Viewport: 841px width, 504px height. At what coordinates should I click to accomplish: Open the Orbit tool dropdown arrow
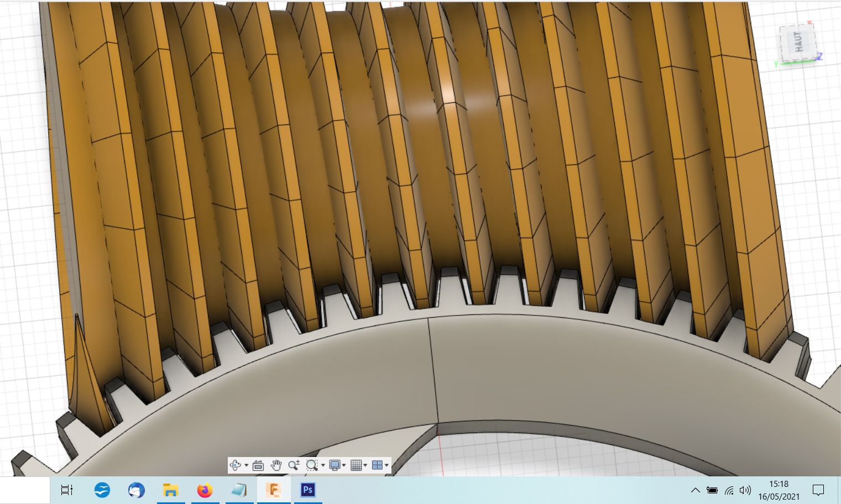tap(246, 465)
